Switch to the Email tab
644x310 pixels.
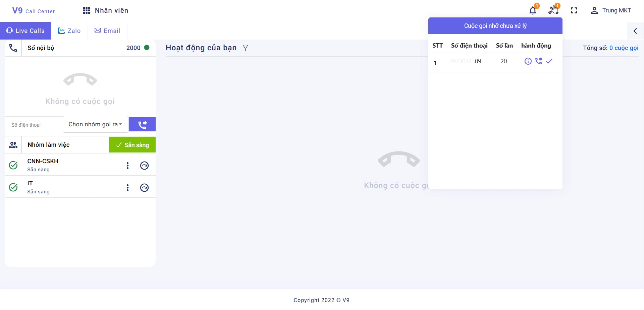pos(107,31)
